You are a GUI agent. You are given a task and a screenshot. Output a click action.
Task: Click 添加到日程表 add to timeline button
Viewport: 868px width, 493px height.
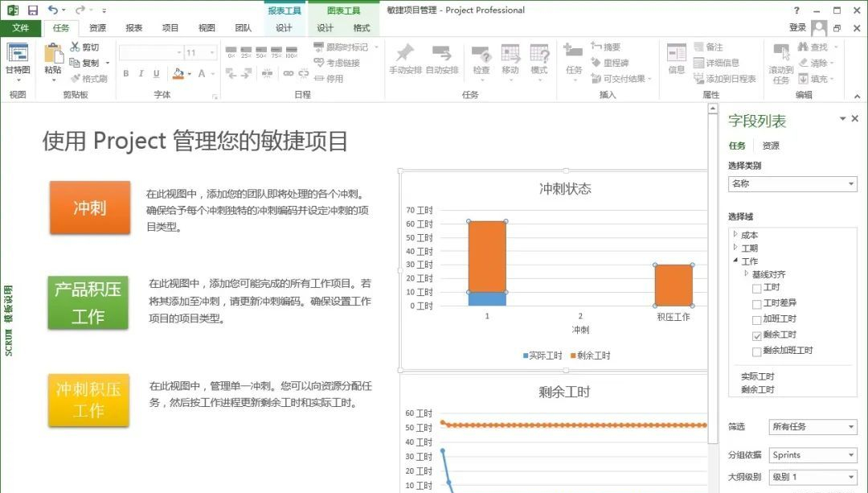click(x=725, y=79)
